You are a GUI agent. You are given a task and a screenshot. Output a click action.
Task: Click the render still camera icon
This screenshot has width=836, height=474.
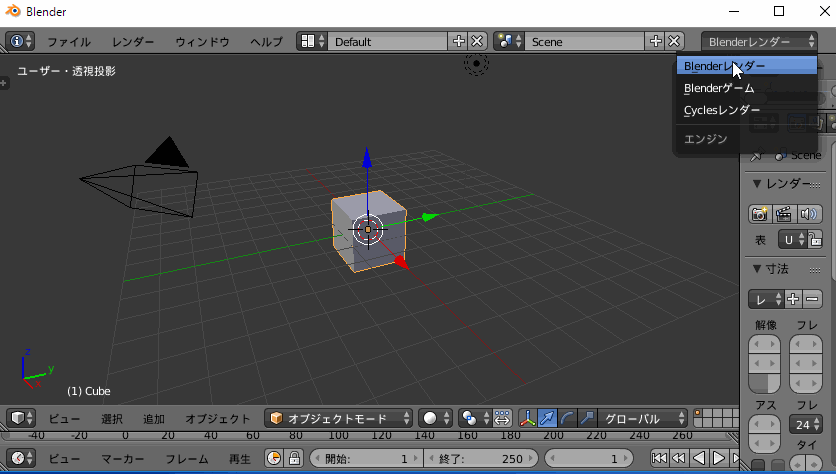tap(760, 214)
